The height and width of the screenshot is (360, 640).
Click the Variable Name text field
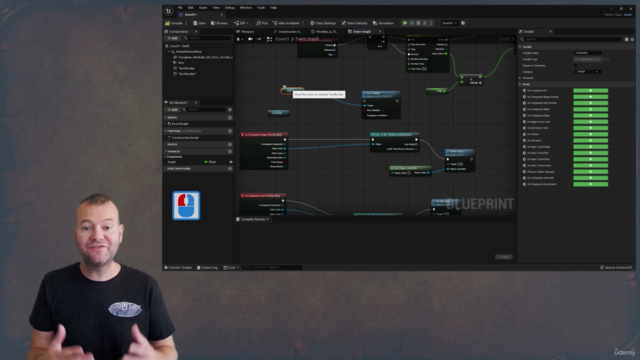[x=587, y=53]
